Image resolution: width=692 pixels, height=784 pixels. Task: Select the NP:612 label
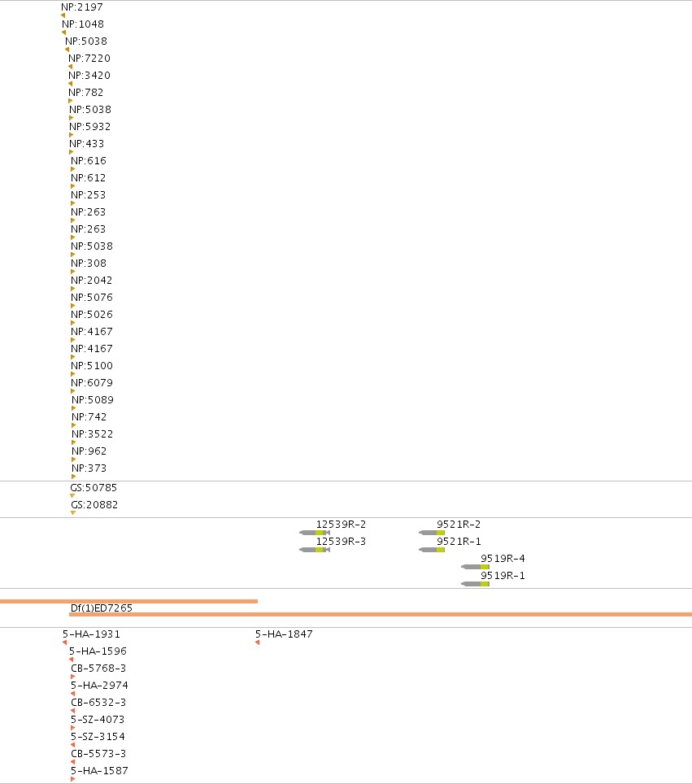89,177
